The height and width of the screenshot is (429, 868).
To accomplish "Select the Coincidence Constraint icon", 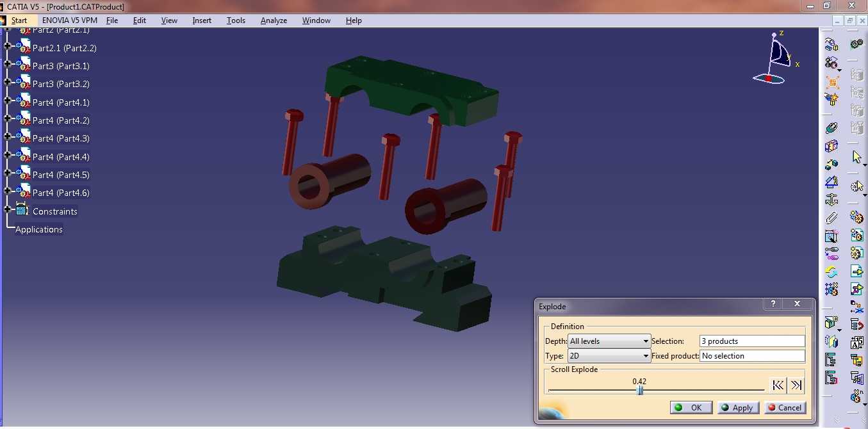I will click(831, 128).
